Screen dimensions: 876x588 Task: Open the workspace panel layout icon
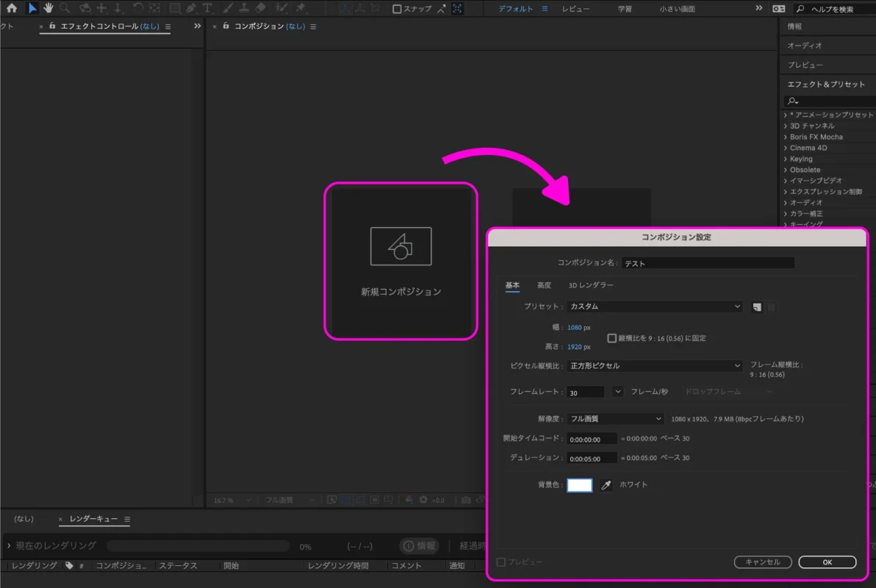pyautogui.click(x=779, y=8)
